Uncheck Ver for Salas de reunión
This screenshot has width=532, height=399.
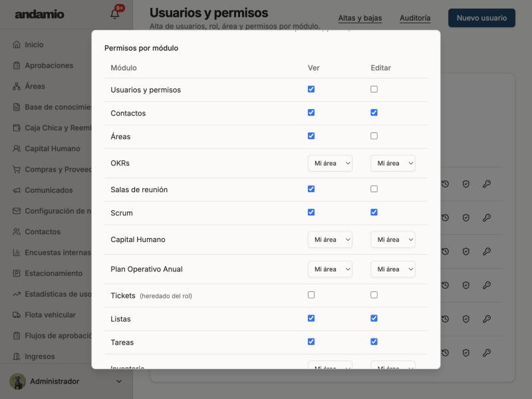311,189
